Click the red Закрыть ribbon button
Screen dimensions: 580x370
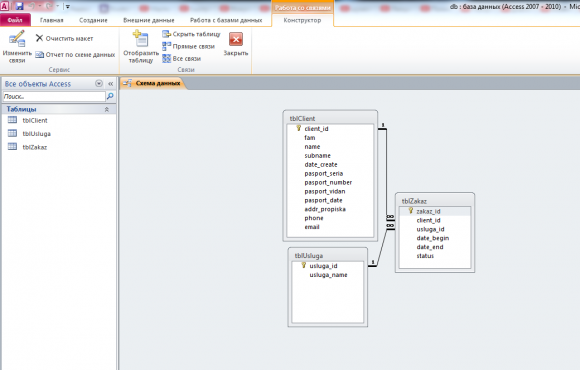(236, 39)
